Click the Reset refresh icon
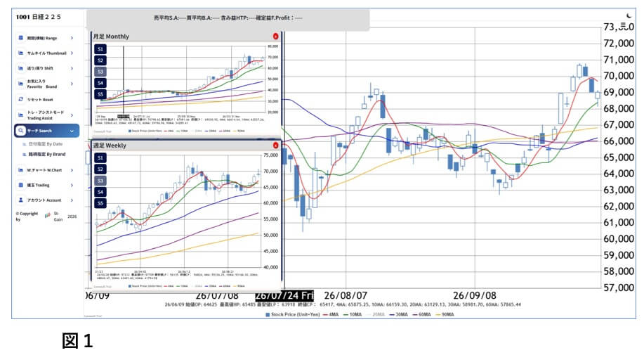644x355 pixels. tap(21, 99)
